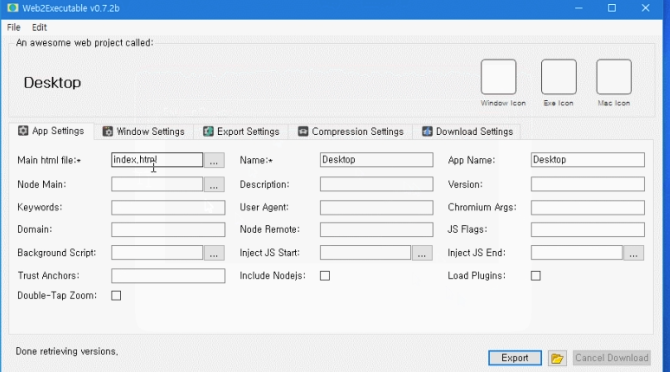Click the Background Script input field

pyautogui.click(x=157, y=252)
